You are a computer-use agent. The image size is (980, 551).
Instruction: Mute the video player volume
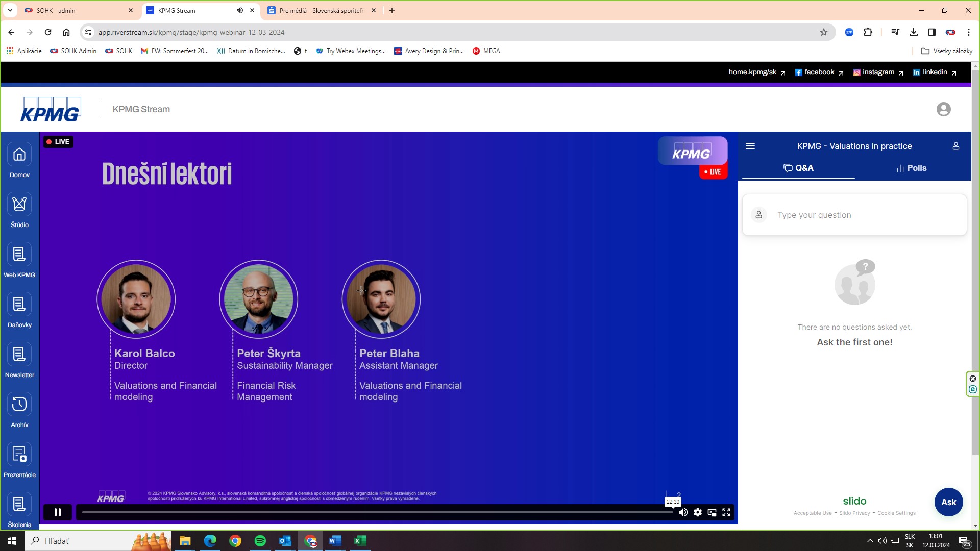click(683, 512)
